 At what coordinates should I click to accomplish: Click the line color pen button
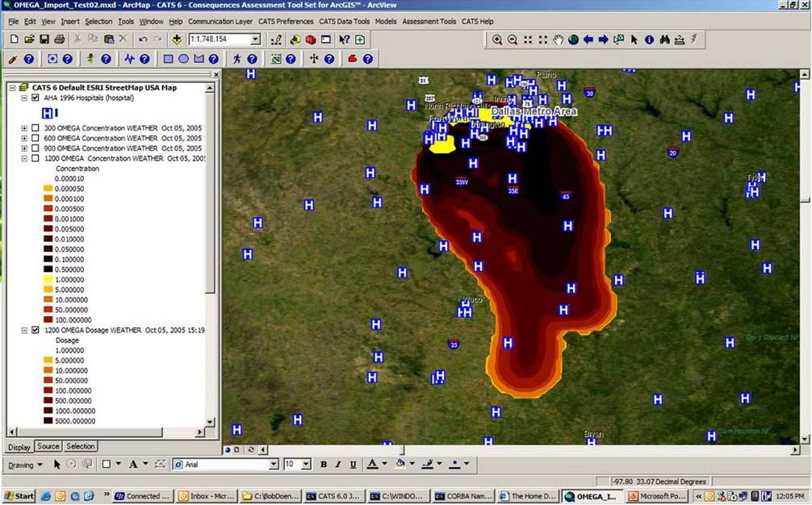click(427, 465)
